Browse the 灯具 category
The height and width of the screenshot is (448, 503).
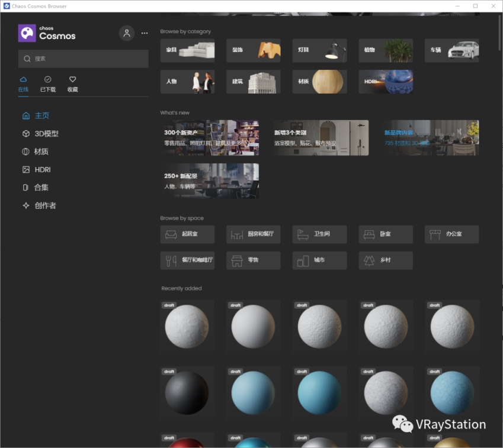319,50
